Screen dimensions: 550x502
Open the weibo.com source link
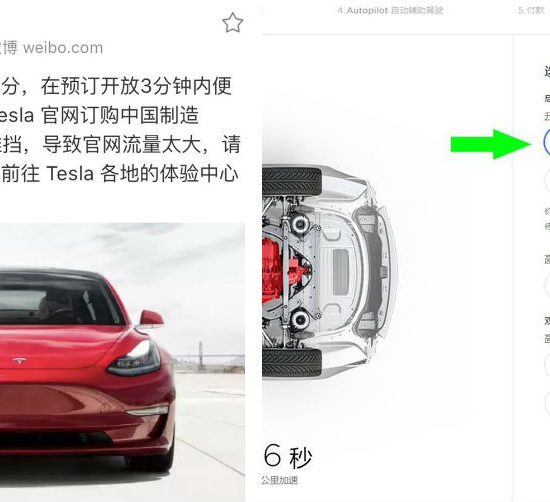coord(63,48)
